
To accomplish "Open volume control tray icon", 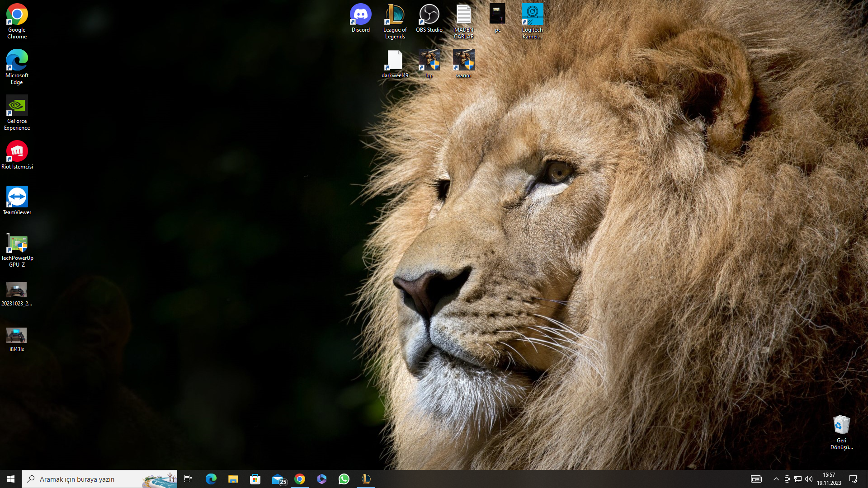I will (x=809, y=479).
